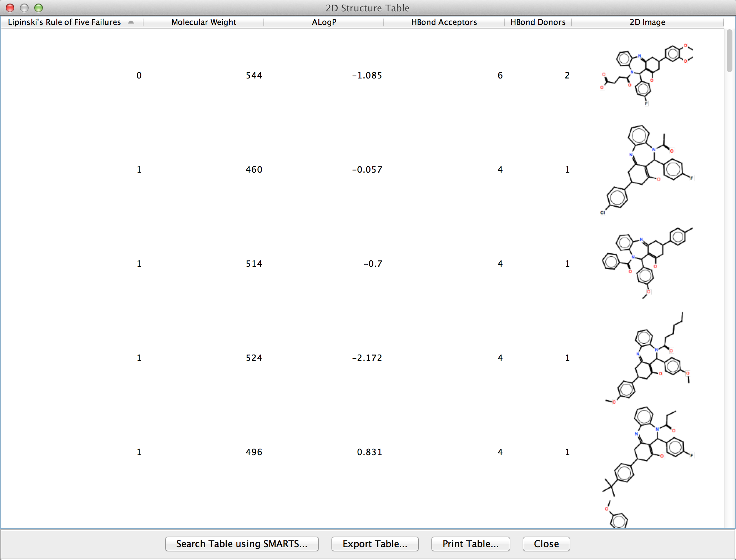Viewport: 736px width, 560px height.
Task: Click the ALogP value -1.085 cell
Action: tap(367, 75)
